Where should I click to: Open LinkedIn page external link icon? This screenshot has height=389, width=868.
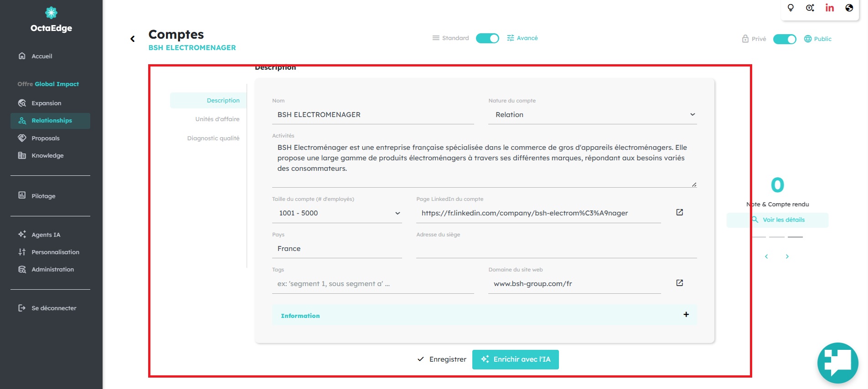[679, 212]
